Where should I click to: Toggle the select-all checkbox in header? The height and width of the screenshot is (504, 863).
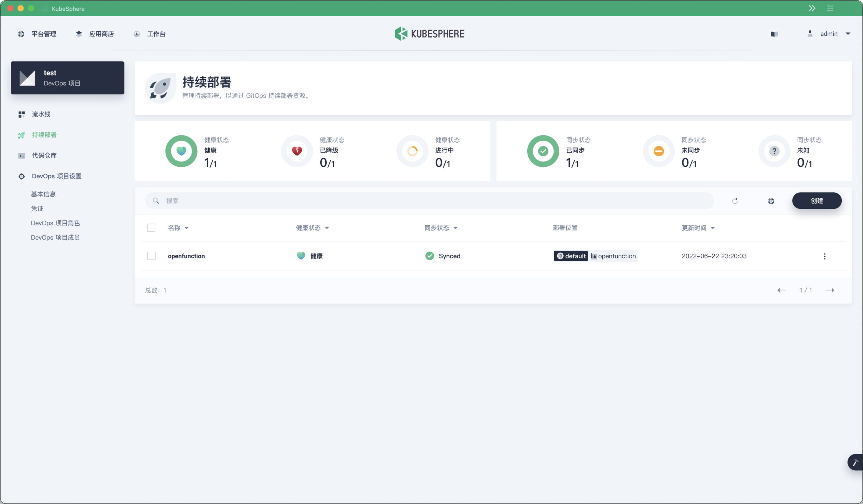point(151,227)
